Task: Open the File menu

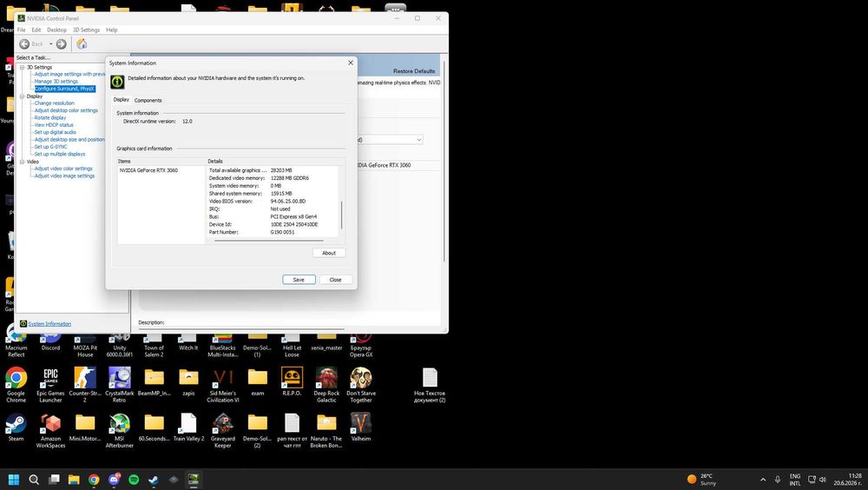Action: tap(21, 30)
